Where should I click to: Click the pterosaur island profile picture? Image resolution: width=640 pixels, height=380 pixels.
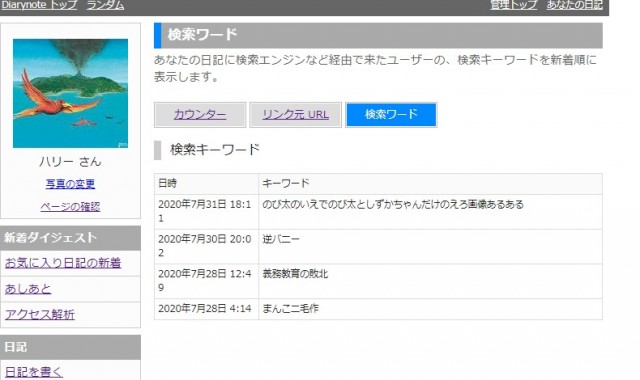(70, 93)
